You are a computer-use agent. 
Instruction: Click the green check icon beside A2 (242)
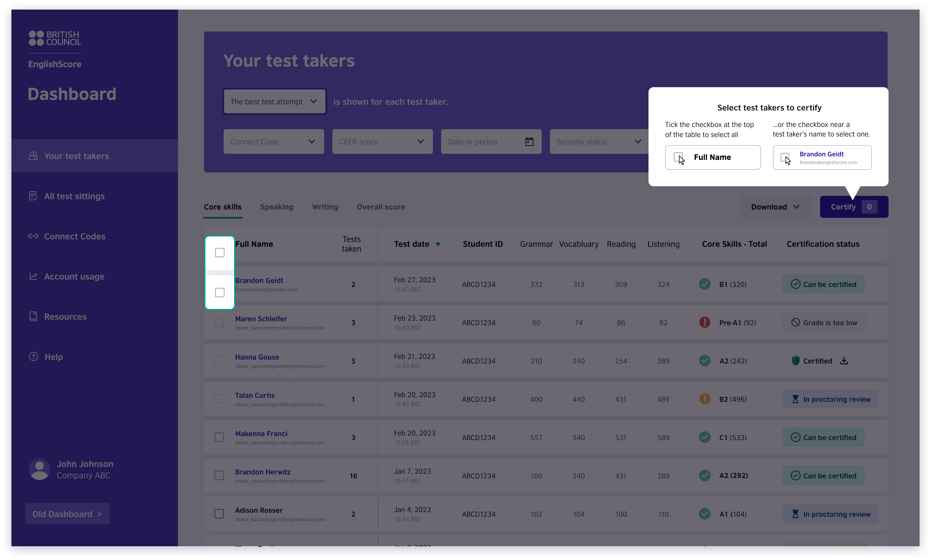click(704, 360)
